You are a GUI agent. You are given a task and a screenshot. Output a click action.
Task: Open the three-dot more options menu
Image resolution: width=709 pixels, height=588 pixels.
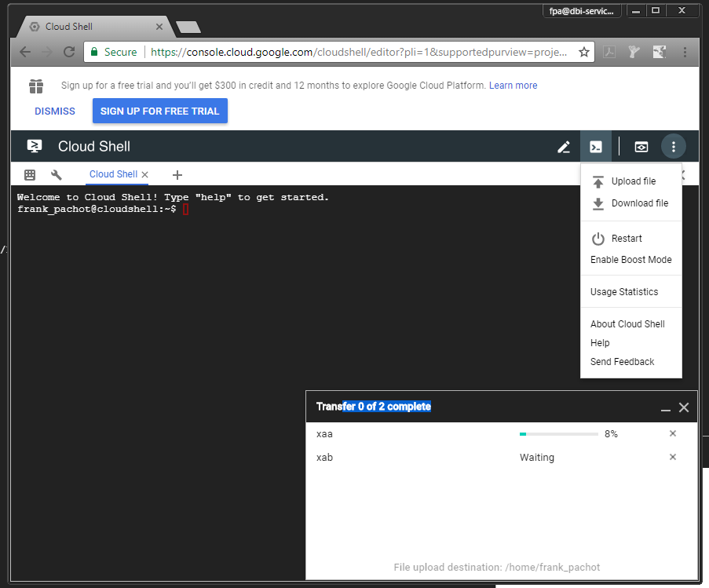[x=673, y=147]
